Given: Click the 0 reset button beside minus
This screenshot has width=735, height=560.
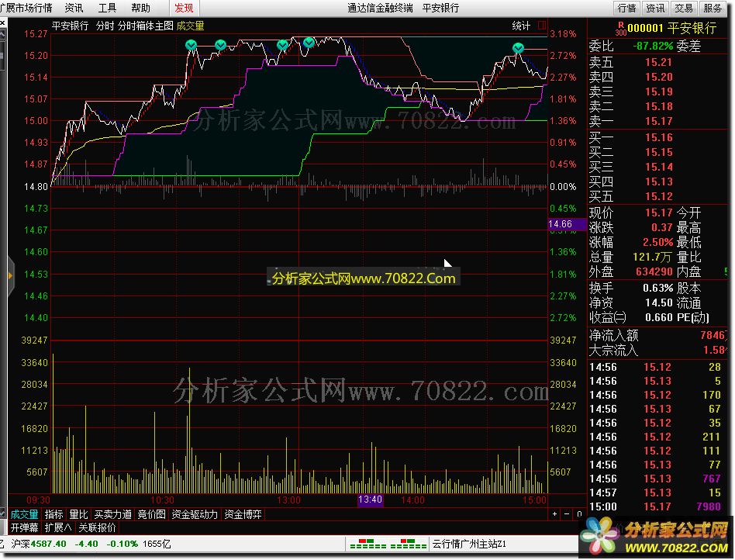Looking at the screenshot, I should tap(579, 514).
